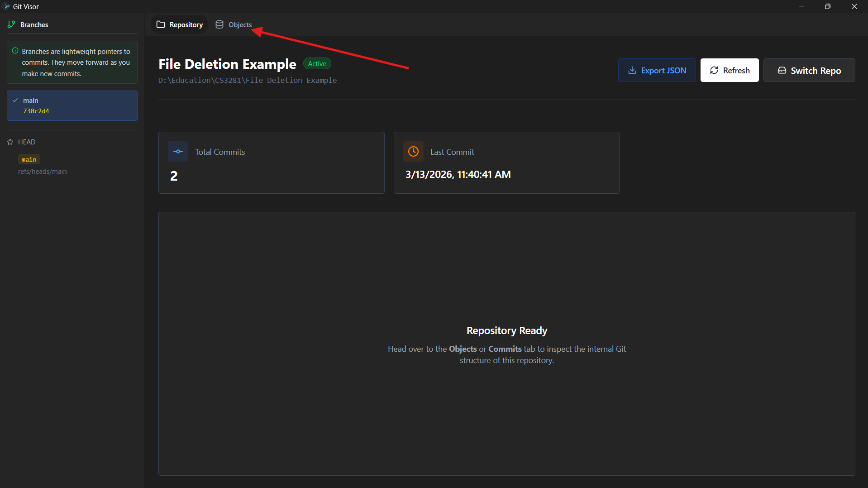Click the Export JSON button
Viewport: 868px width, 488px height.
pyautogui.click(x=657, y=70)
